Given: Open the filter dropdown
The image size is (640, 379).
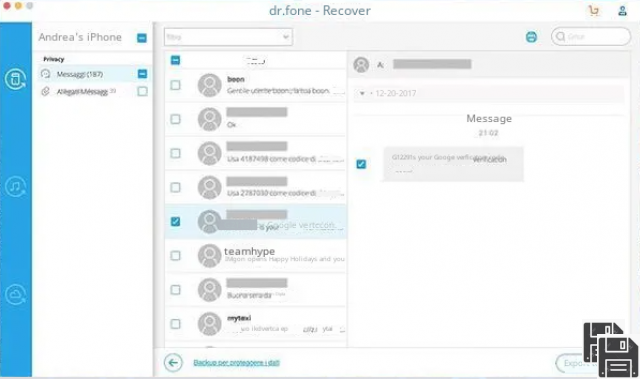Looking at the screenshot, I should (228, 37).
